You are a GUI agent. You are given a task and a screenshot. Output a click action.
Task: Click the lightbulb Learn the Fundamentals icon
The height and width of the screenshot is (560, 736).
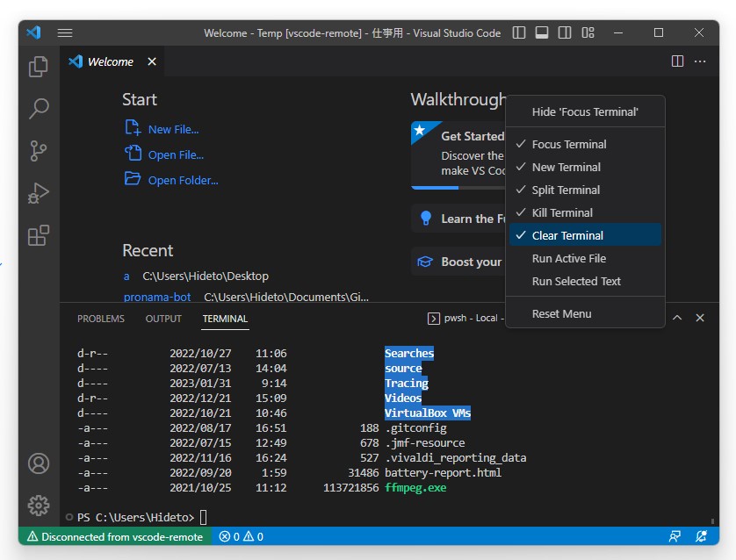click(x=426, y=219)
